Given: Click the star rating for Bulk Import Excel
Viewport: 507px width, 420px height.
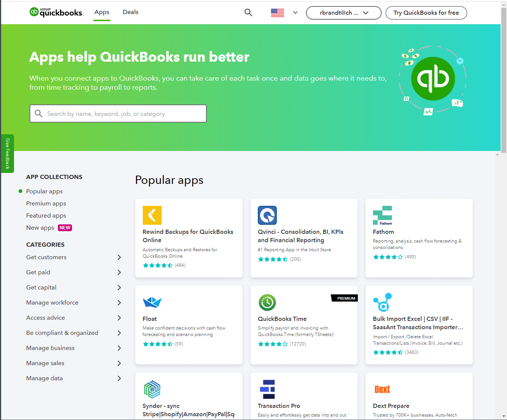Looking at the screenshot, I should (388, 352).
